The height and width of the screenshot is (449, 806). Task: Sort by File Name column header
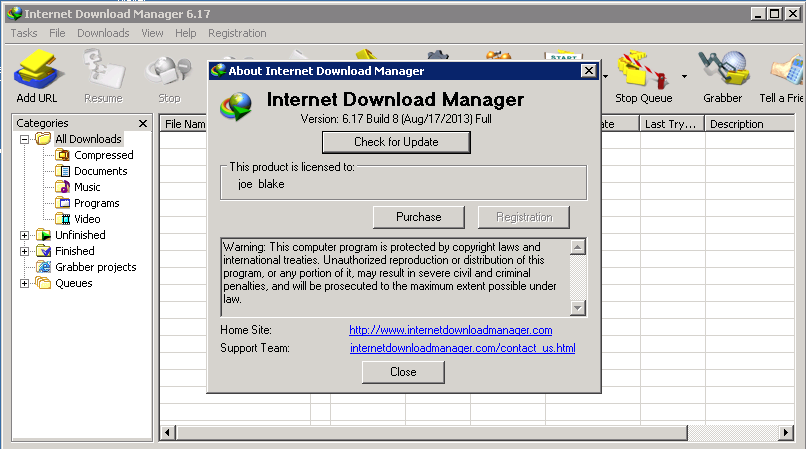[184, 124]
